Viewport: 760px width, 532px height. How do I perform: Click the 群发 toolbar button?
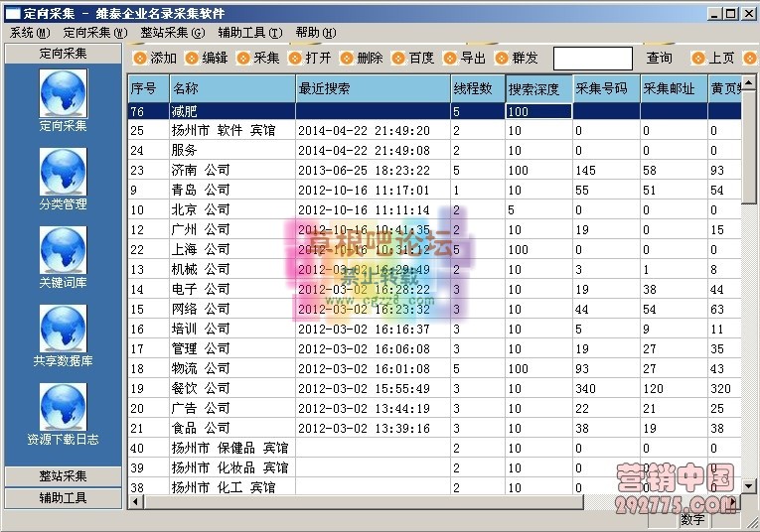point(518,59)
